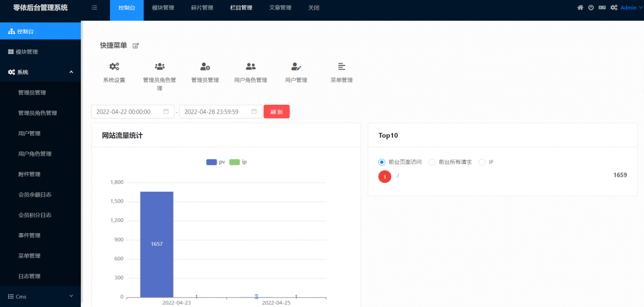This screenshot has height=307, width=644.
Task: Open 管理员角色管理 shortcut icon
Action: pos(160,66)
